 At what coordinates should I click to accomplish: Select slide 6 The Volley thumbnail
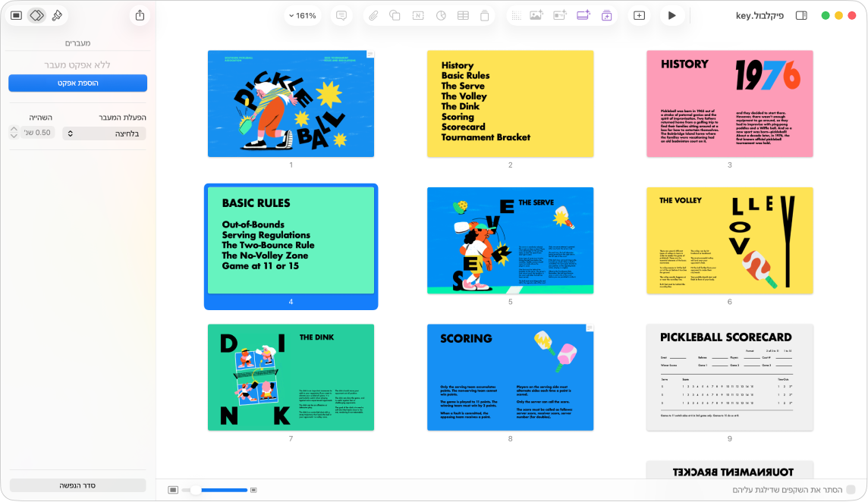(x=730, y=240)
